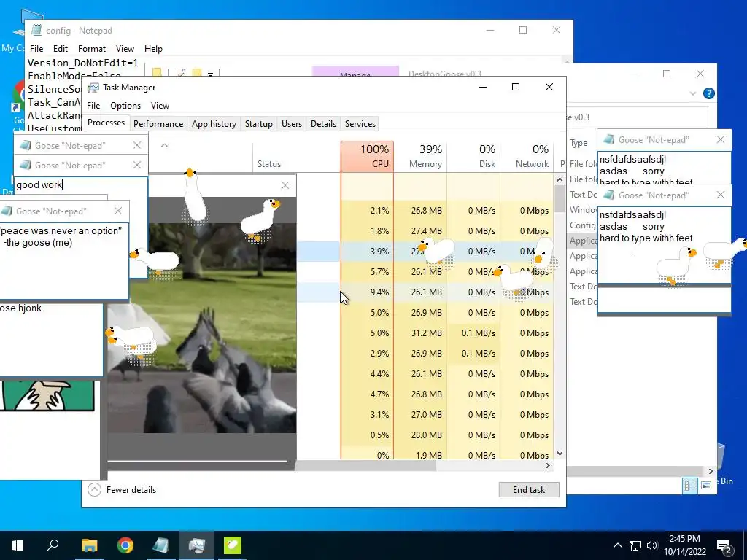Expand the File Explorer ribbon chevron
Viewport: 747px width, 560px height.
[x=693, y=94]
